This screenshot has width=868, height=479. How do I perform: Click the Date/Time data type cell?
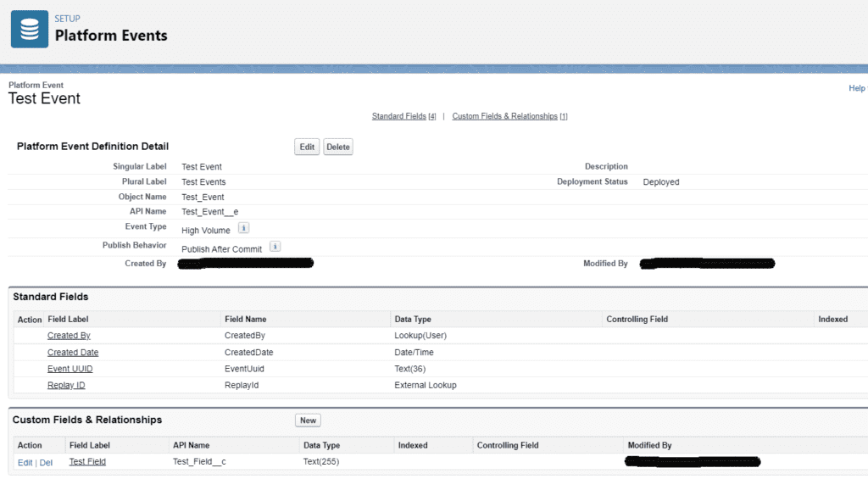tap(414, 352)
